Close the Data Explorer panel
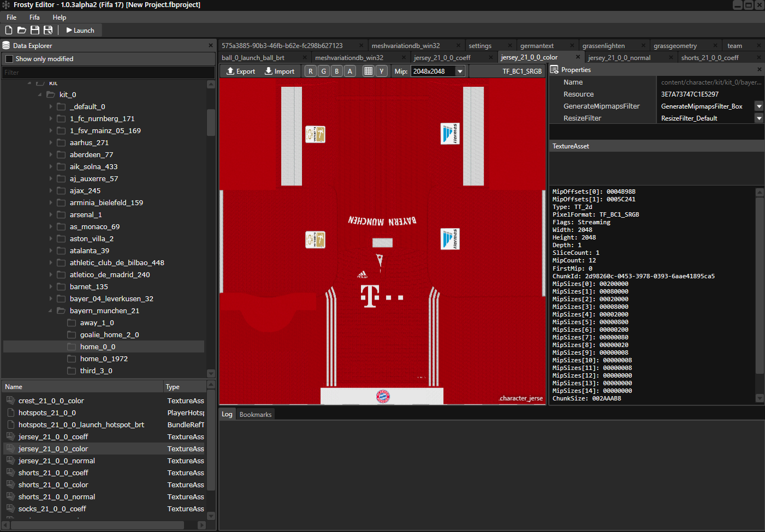The width and height of the screenshot is (765, 532). tap(211, 45)
